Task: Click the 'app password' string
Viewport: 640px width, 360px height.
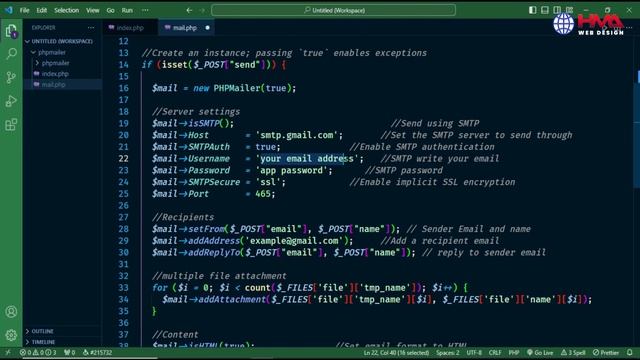Action: [291, 170]
